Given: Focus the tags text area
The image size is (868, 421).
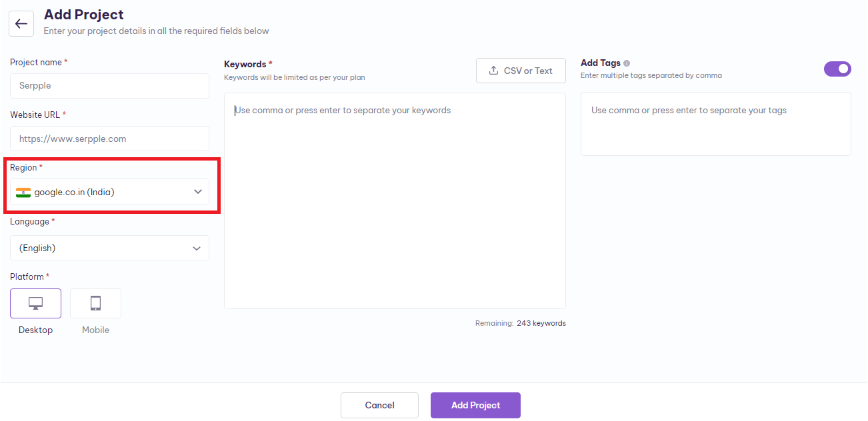Looking at the screenshot, I should pyautogui.click(x=715, y=124).
